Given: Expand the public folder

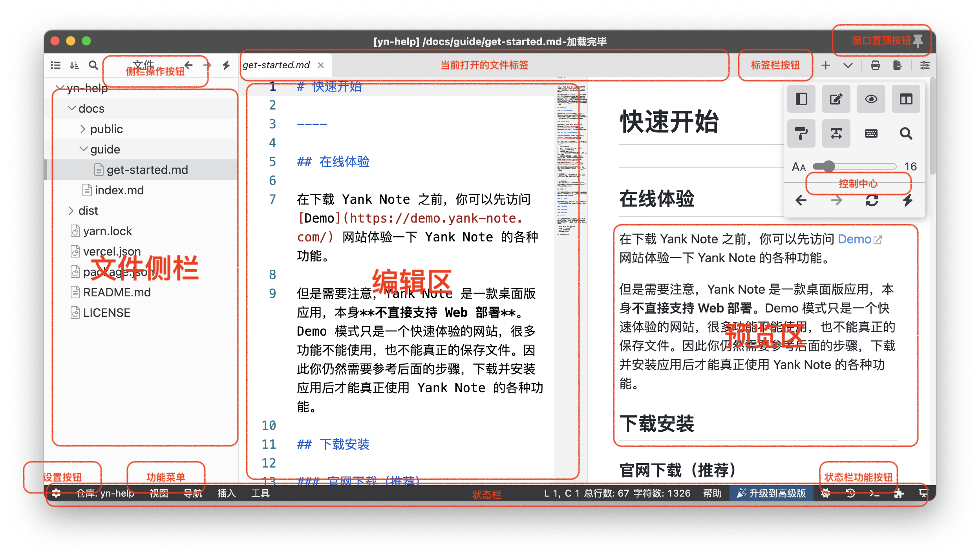Looking at the screenshot, I should pos(82,129).
